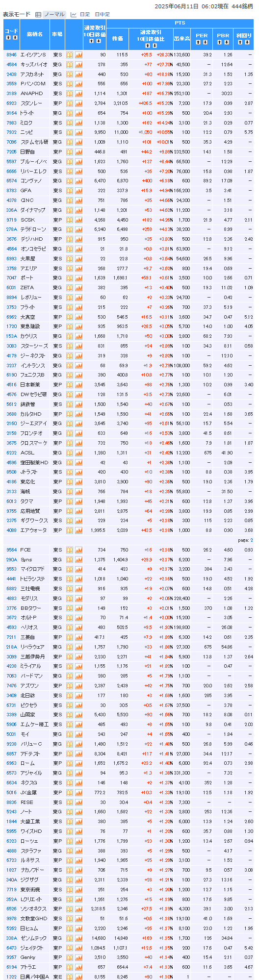Open the book info icon for 三菱自
The height and width of the screenshot is (980, 259).
tap(70, 637)
